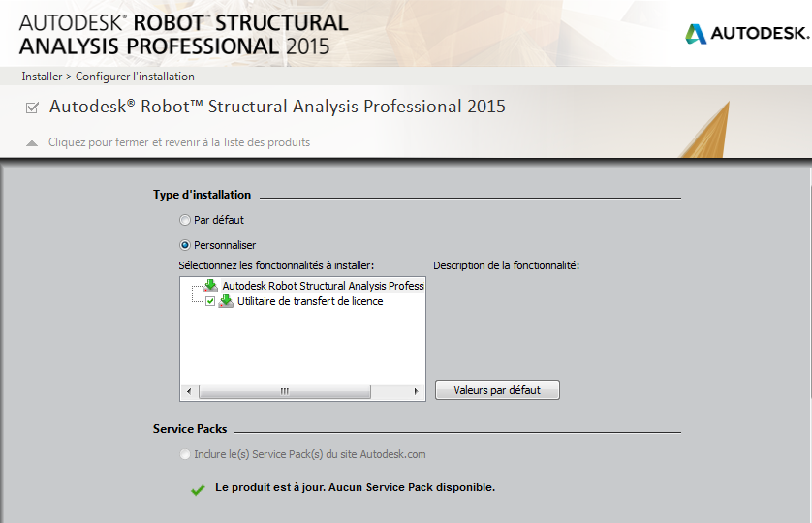Toggle "Utilitaire de transfert de licence" checkbox

tap(210, 301)
